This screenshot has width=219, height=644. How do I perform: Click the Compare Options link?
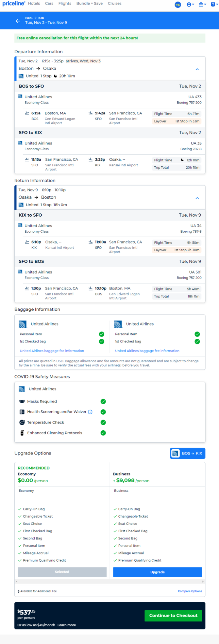click(190, 591)
